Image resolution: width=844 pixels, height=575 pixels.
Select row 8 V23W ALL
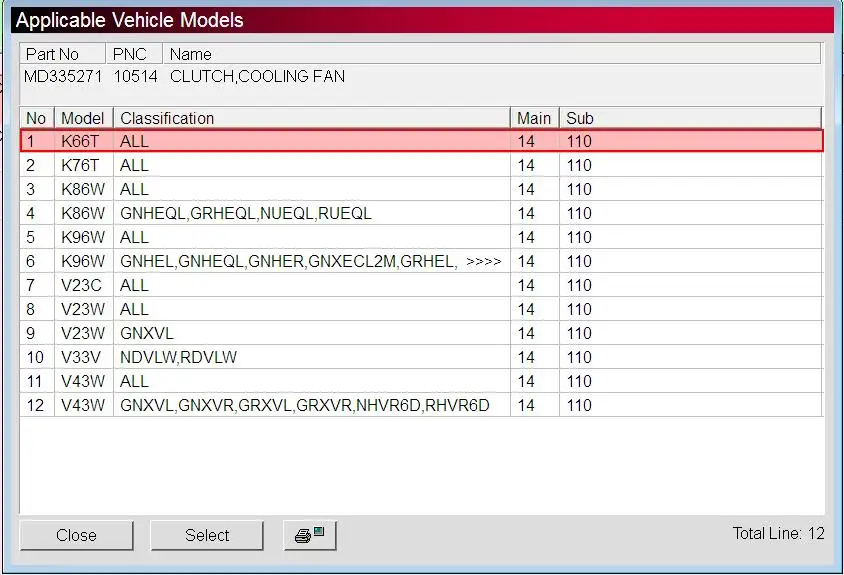421,309
